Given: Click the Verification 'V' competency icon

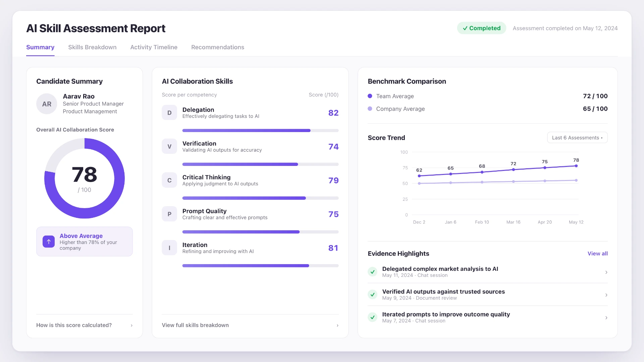Looking at the screenshot, I should 169,146.
